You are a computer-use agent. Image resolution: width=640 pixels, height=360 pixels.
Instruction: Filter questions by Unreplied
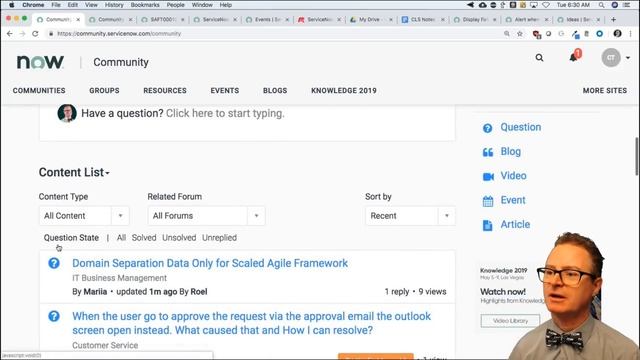point(219,238)
